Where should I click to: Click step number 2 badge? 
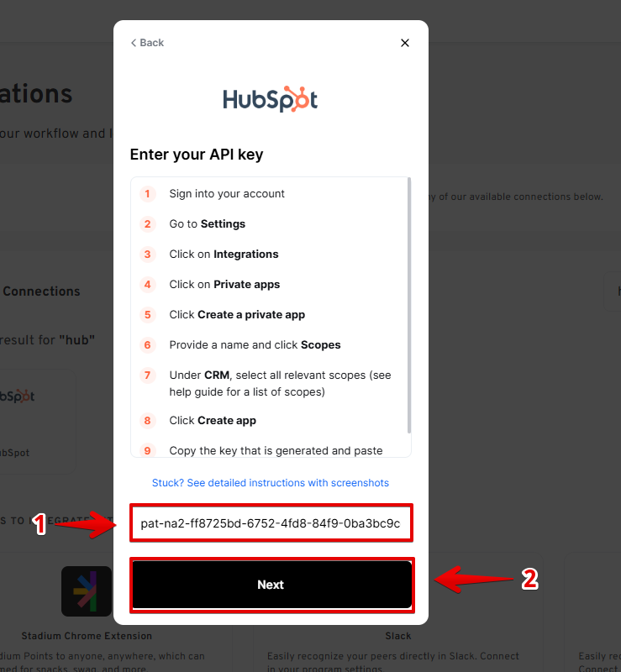[x=148, y=224]
